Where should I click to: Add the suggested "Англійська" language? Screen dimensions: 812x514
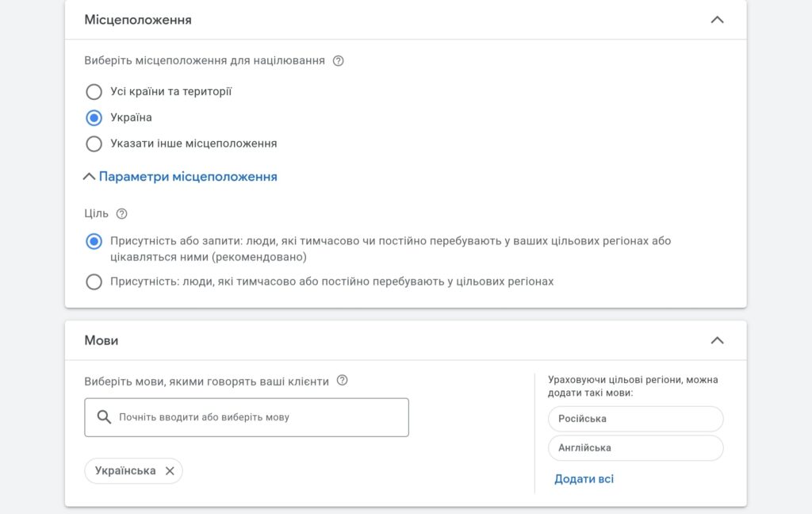(x=635, y=447)
